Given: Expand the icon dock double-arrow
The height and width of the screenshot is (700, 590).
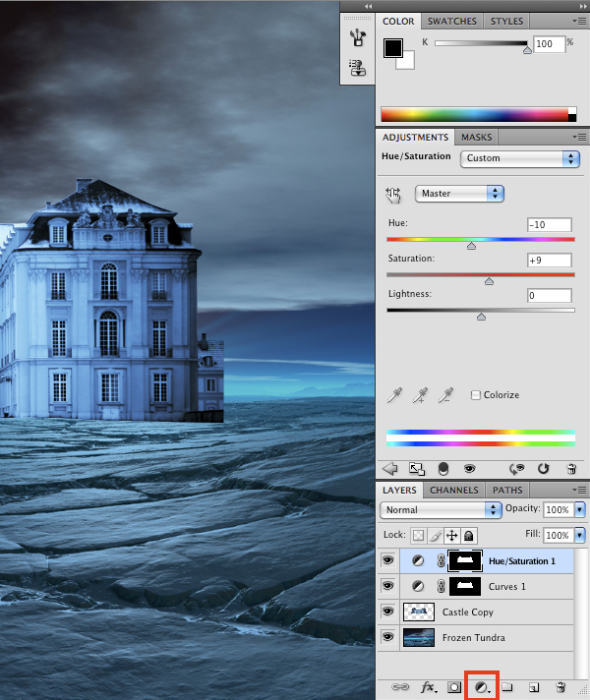Looking at the screenshot, I should [x=368, y=6].
